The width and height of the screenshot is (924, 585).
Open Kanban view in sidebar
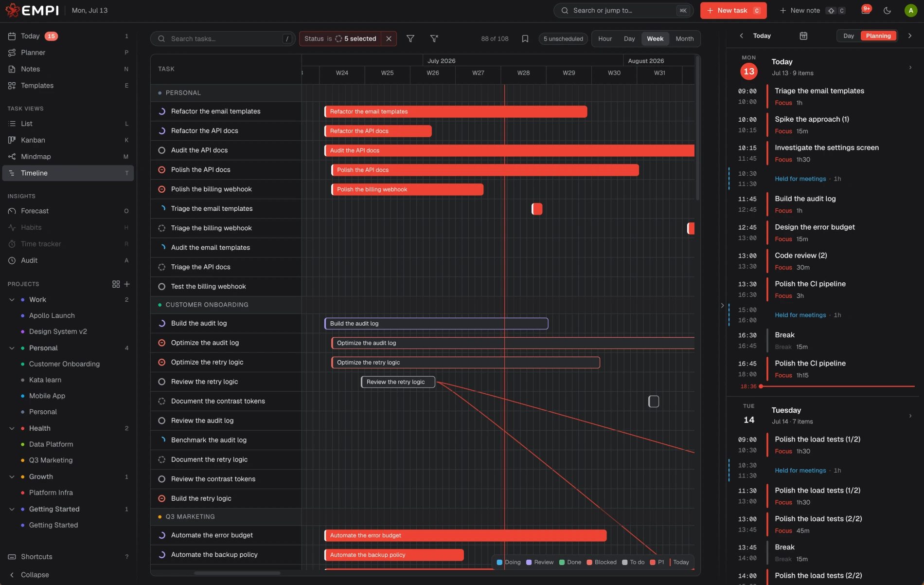[68, 140]
